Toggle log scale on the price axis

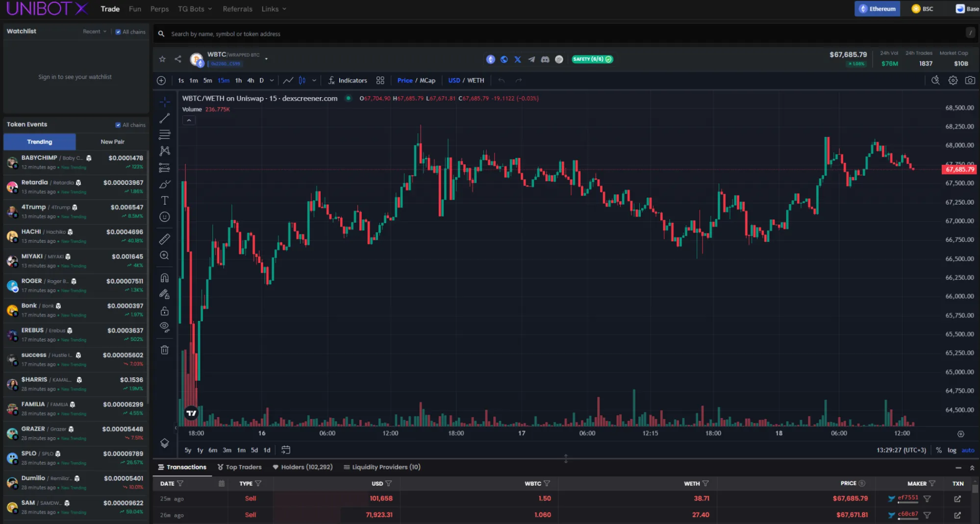[951, 450]
